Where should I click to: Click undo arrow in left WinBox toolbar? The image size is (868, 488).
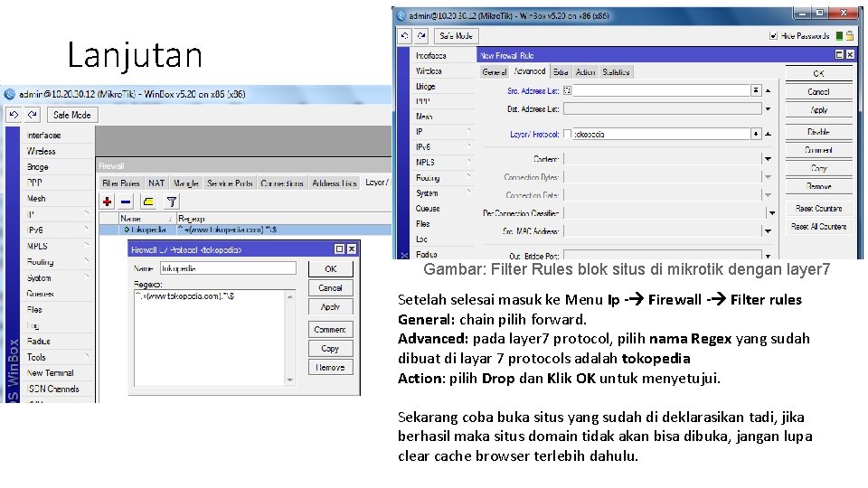(x=14, y=115)
